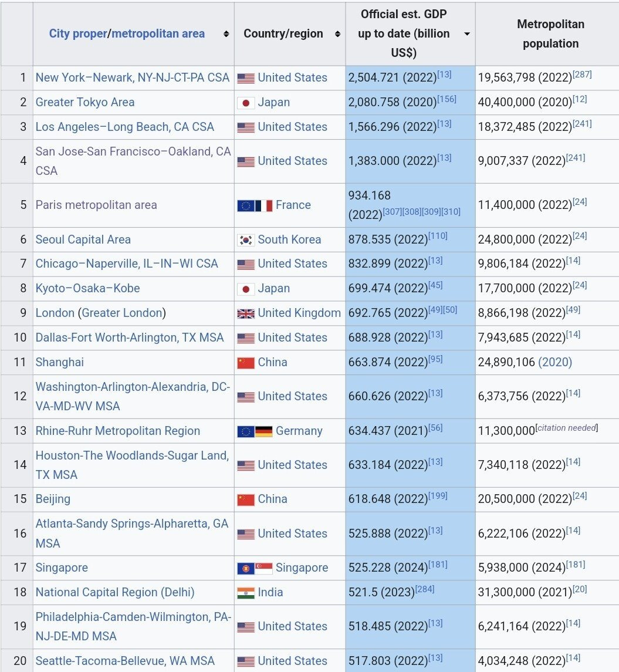The width and height of the screenshot is (619, 672).
Task: Click the US flag in the New York–Newark row
Action: [246, 78]
